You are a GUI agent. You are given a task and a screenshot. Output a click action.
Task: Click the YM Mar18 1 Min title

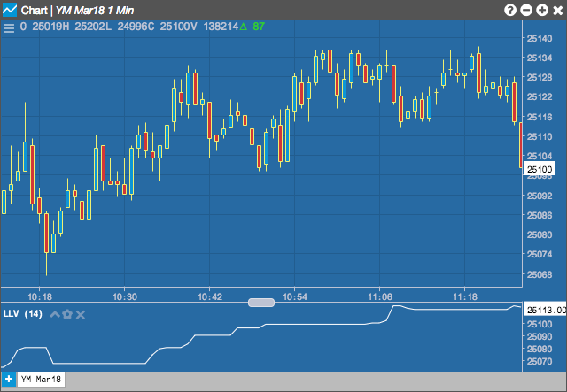coord(95,11)
